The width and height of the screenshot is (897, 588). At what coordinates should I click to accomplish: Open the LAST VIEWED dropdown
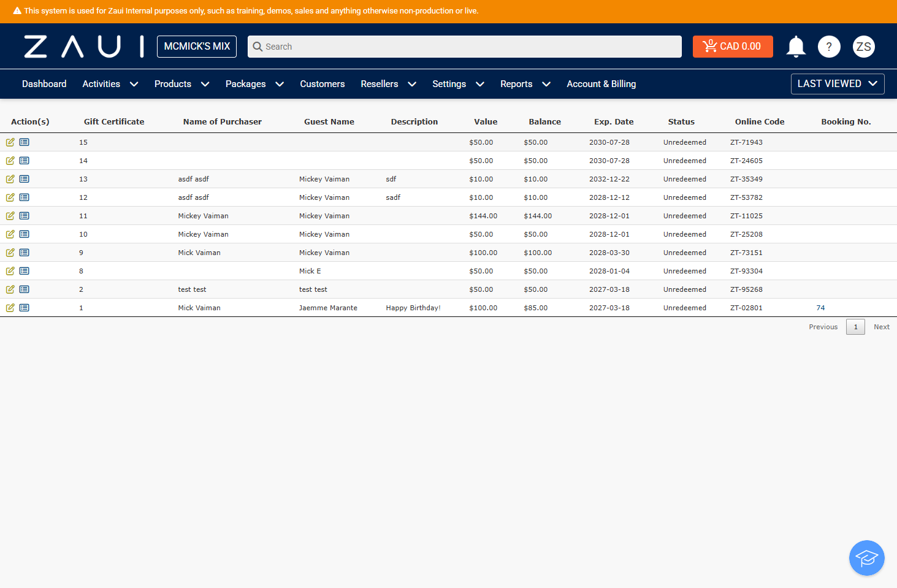point(838,84)
